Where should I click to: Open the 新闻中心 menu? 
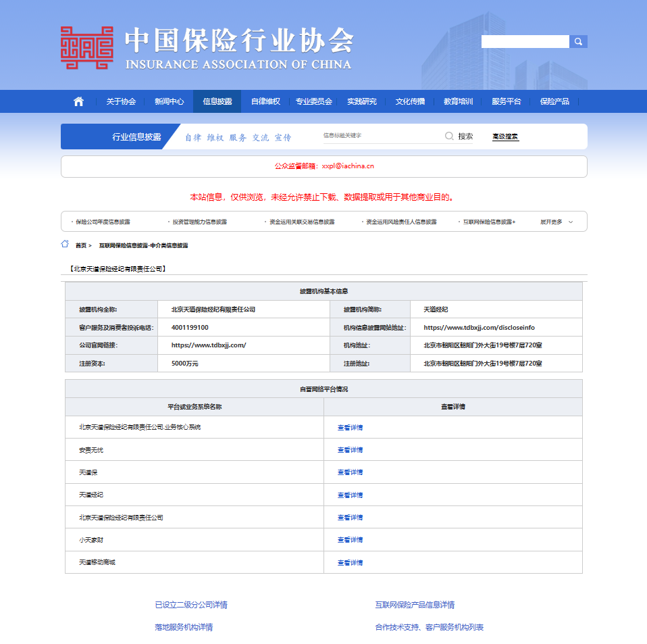(169, 101)
